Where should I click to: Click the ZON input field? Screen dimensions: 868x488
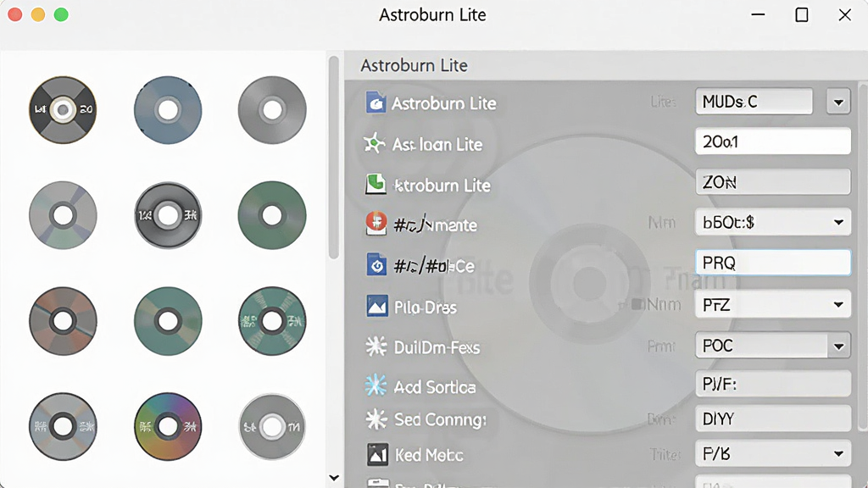(773, 182)
